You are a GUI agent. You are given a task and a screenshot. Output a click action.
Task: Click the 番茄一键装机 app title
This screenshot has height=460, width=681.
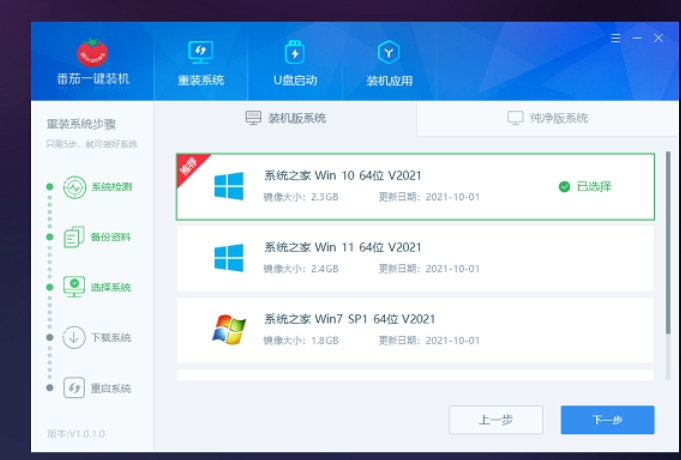[93, 79]
